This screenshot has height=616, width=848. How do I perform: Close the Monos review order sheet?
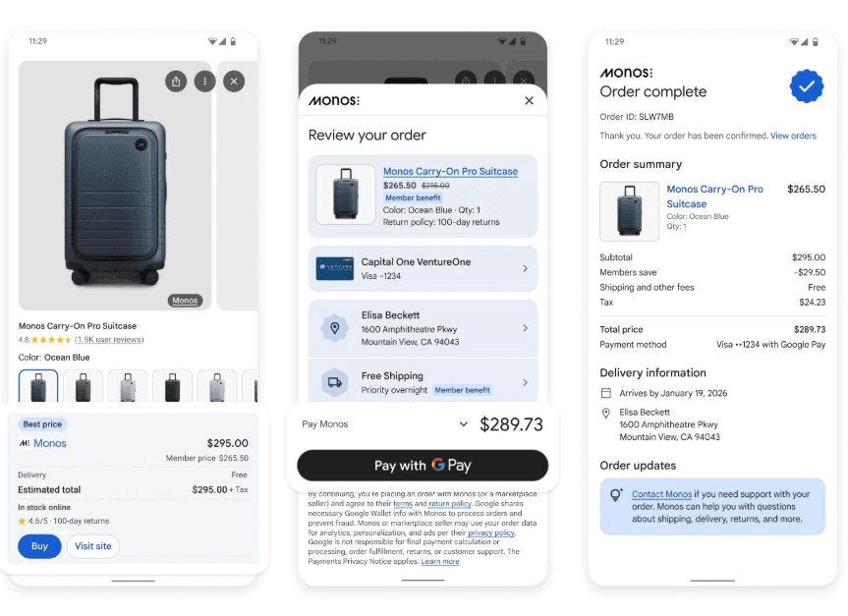coord(529,100)
